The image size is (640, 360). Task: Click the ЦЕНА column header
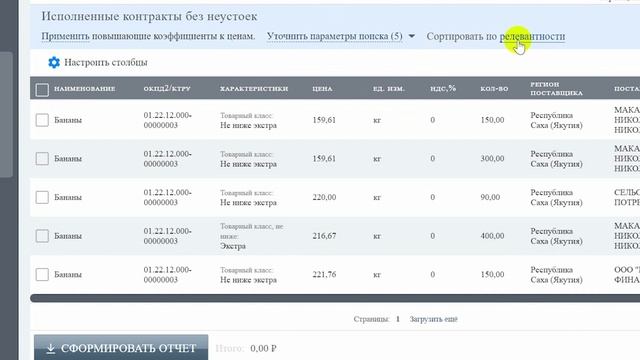[x=322, y=89]
